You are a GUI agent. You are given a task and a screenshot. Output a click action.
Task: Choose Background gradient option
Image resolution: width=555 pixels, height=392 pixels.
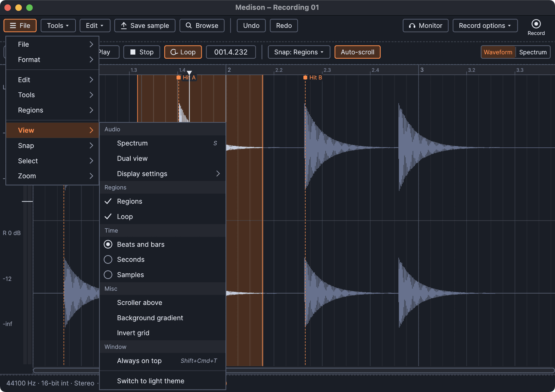point(162,318)
